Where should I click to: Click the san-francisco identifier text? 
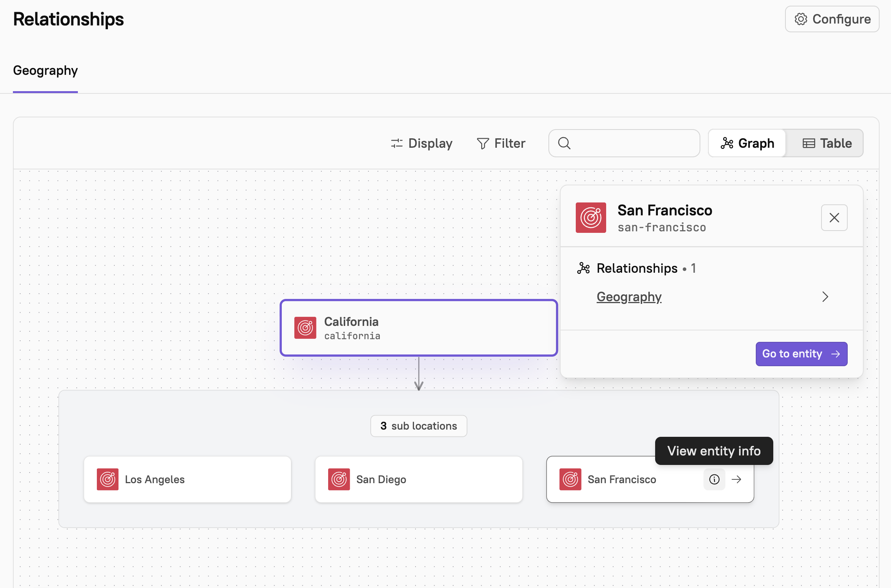(x=662, y=228)
